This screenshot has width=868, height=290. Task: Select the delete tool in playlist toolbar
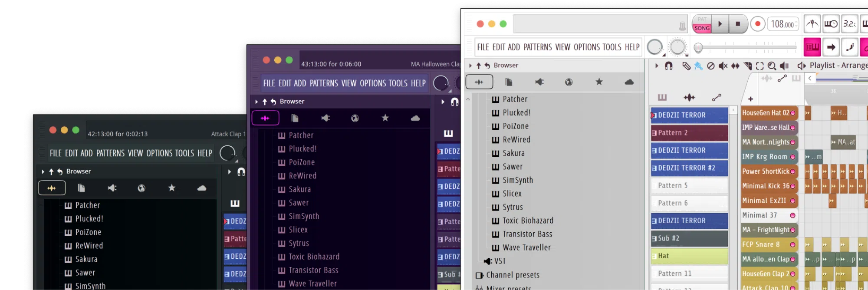click(x=710, y=66)
